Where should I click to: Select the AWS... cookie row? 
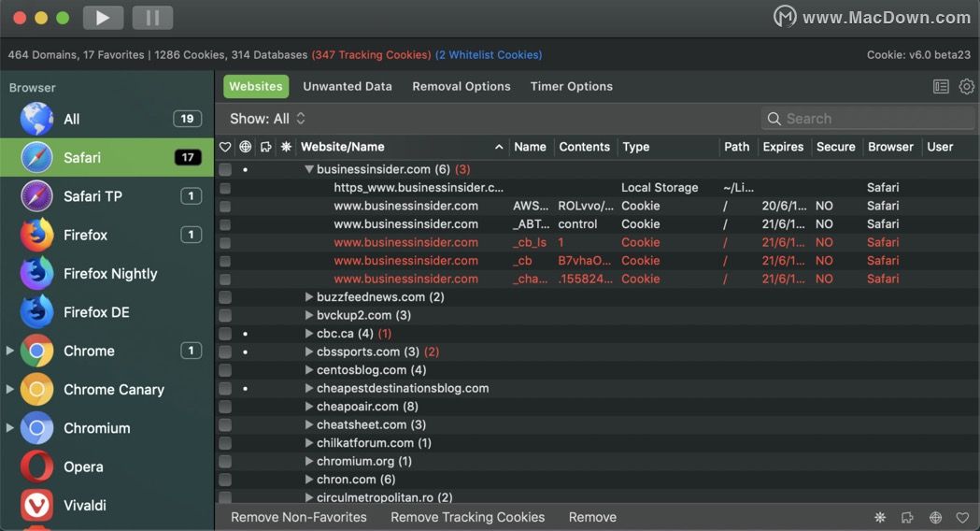pyautogui.click(x=598, y=206)
